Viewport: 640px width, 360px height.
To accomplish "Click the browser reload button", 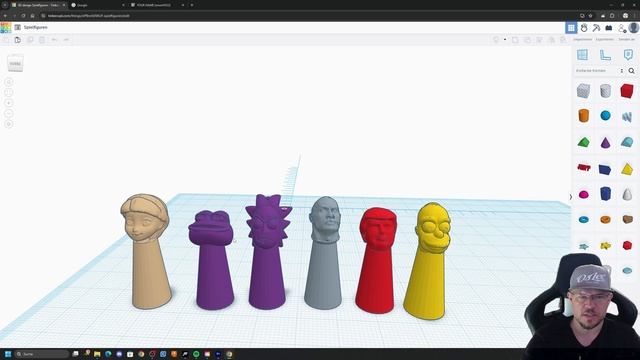I will (23, 16).
